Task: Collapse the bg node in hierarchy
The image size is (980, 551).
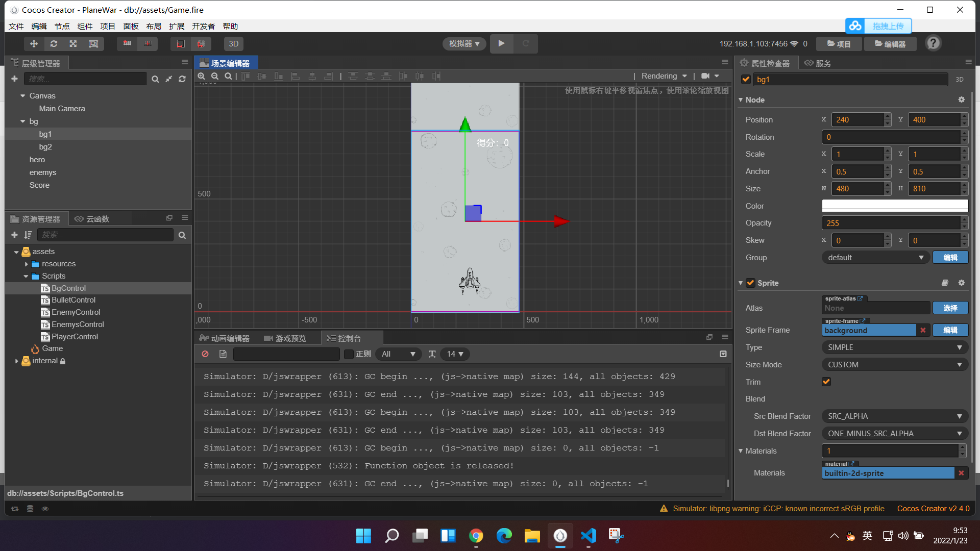Action: click(x=22, y=121)
